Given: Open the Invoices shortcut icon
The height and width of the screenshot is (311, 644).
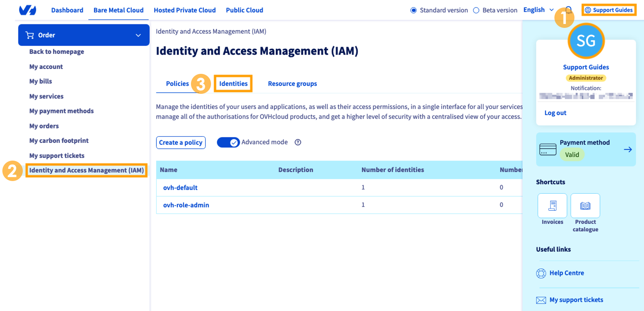Looking at the screenshot, I should [552, 205].
